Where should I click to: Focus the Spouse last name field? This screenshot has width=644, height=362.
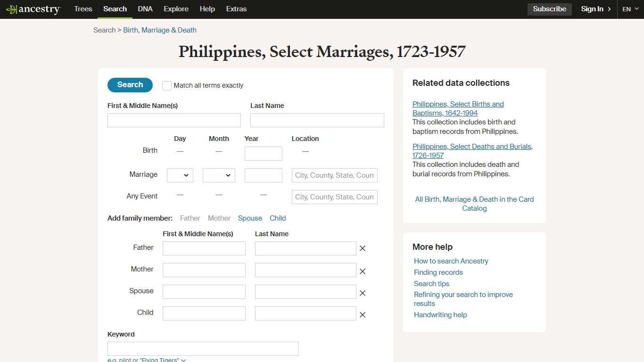tap(305, 292)
